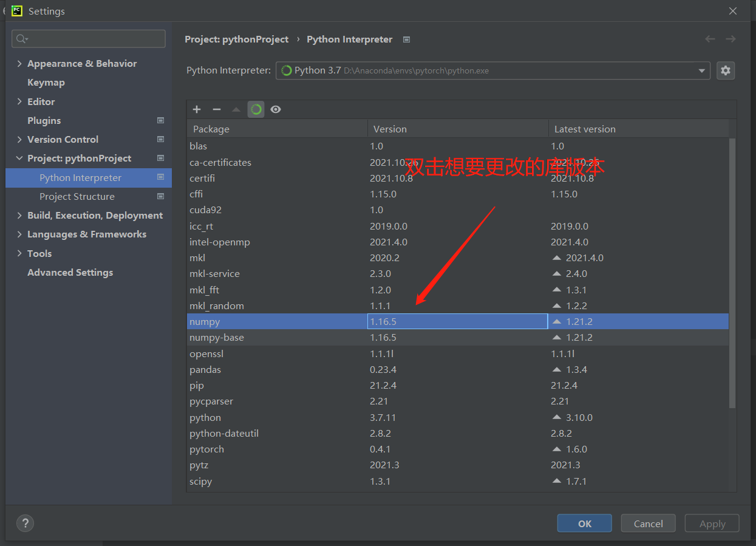Click the icon beside Python Interpreter breadcrumb

tap(407, 39)
